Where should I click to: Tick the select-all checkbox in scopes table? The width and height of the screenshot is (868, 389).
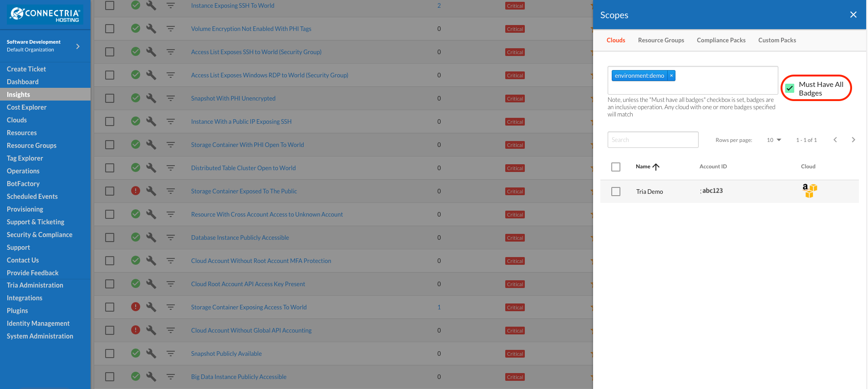coord(616,167)
